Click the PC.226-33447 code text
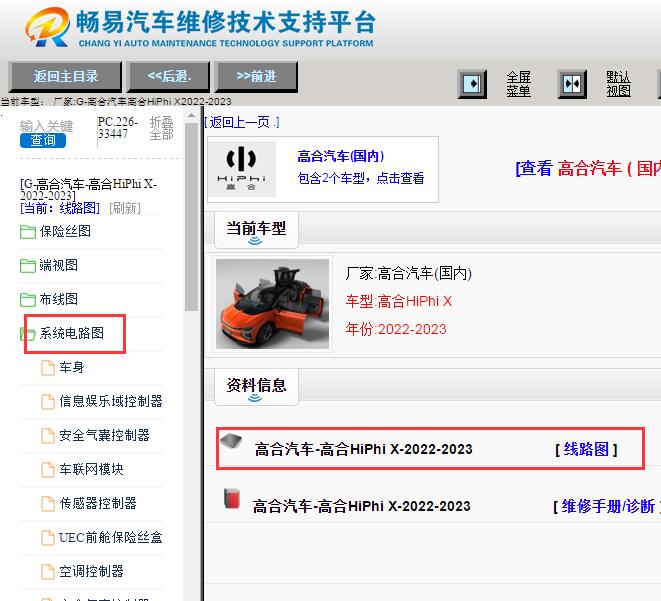661x601 pixels. 118,128
